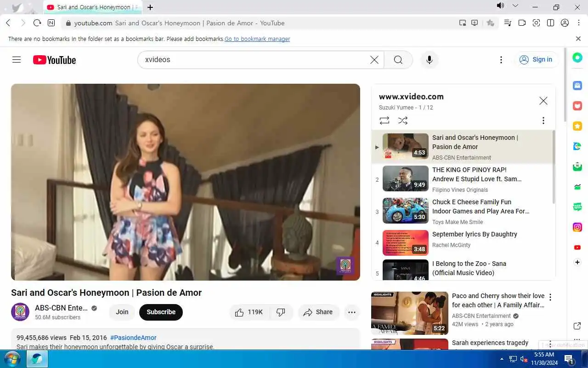Select 'I Belong to the Zoo - Sana' item
The image size is (588, 368).
point(462,270)
